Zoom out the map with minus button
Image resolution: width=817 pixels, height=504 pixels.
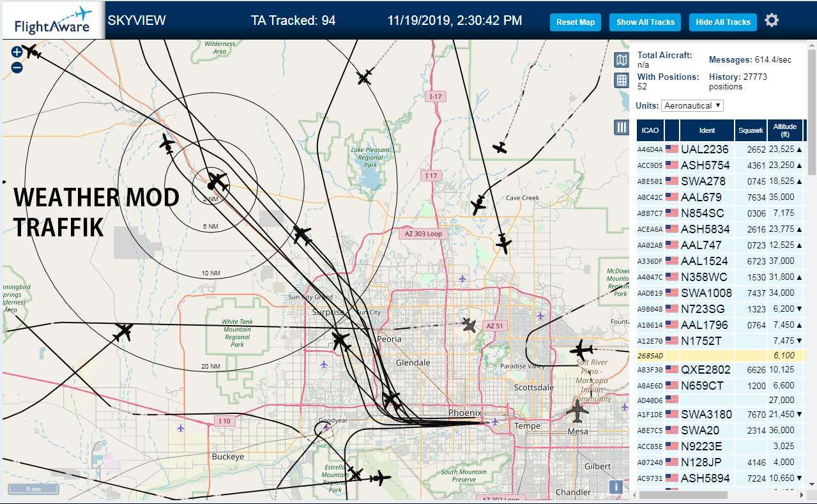[17, 67]
